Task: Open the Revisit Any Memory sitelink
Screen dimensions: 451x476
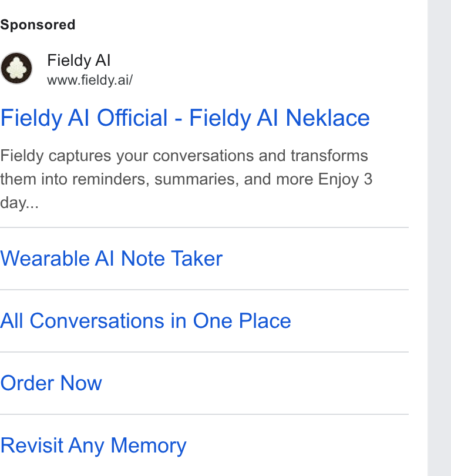Action: [93, 445]
